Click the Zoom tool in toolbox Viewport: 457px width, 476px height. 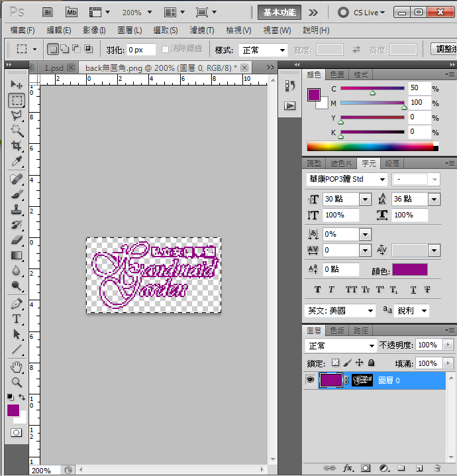coord(17,383)
